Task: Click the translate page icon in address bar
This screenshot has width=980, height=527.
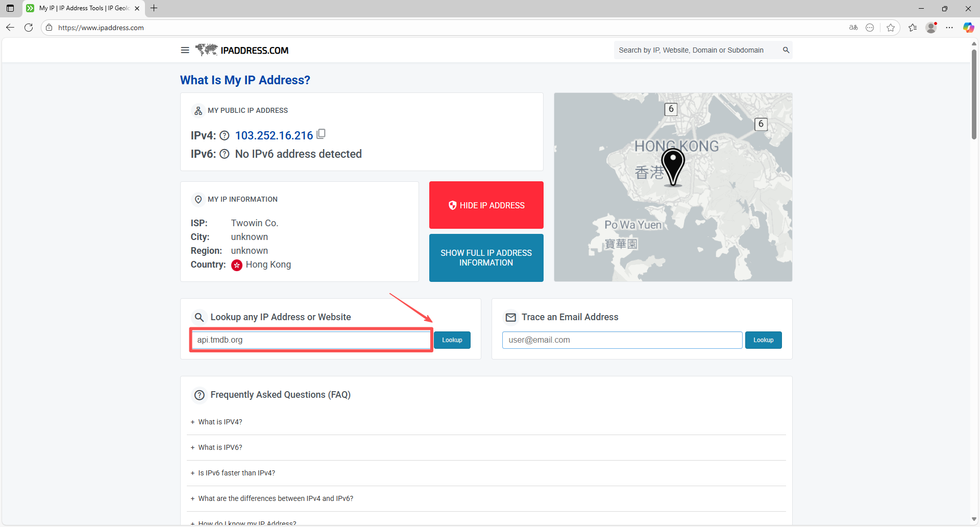Action: tap(853, 28)
